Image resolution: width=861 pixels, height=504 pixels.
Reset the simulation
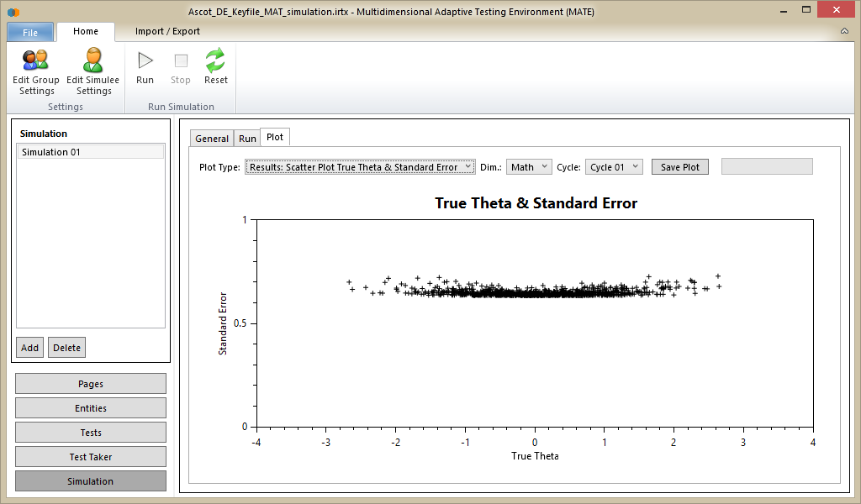pos(216,67)
